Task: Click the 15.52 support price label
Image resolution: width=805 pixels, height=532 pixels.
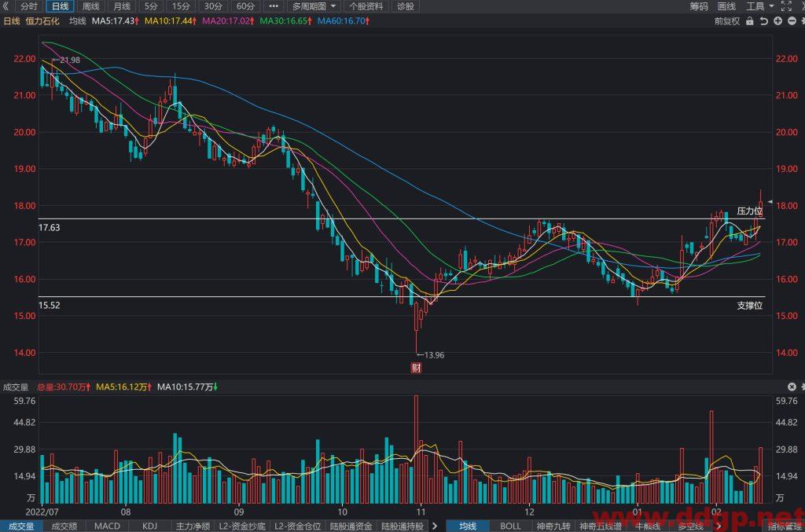Action: pyautogui.click(x=50, y=305)
